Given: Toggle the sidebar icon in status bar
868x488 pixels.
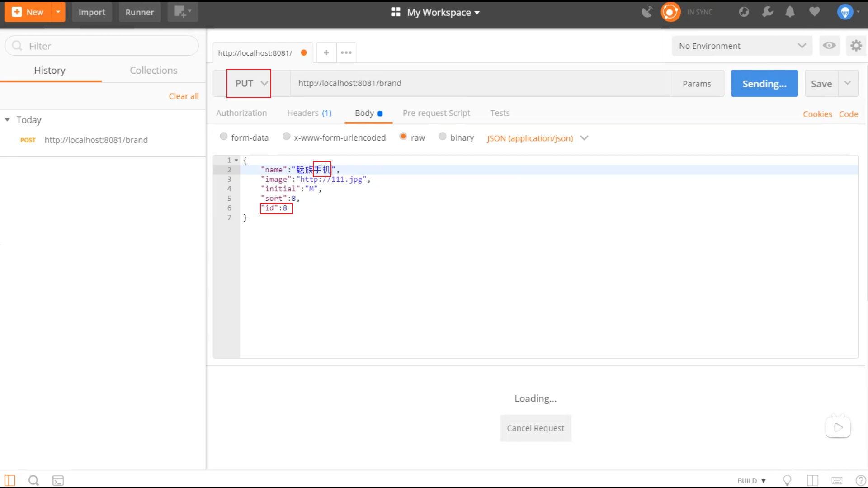Looking at the screenshot, I should (x=9, y=480).
